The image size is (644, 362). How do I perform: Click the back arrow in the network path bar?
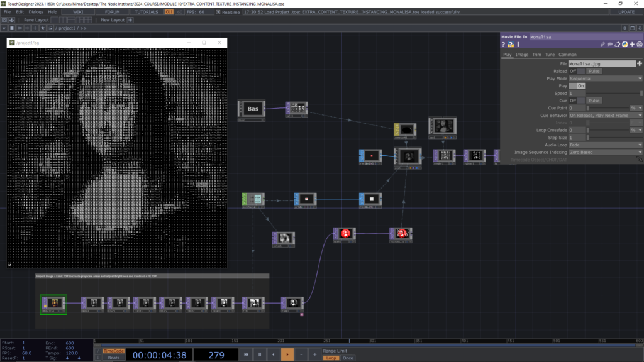click(19, 28)
